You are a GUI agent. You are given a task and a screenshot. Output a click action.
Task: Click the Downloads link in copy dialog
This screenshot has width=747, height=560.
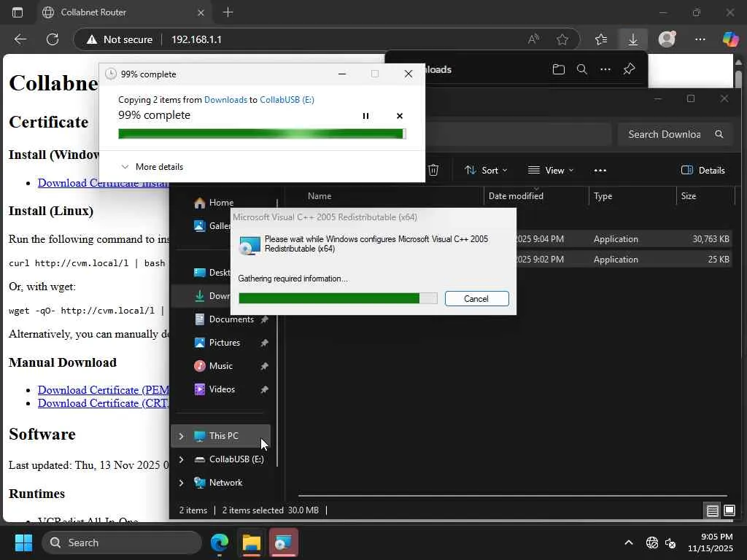tap(225, 99)
